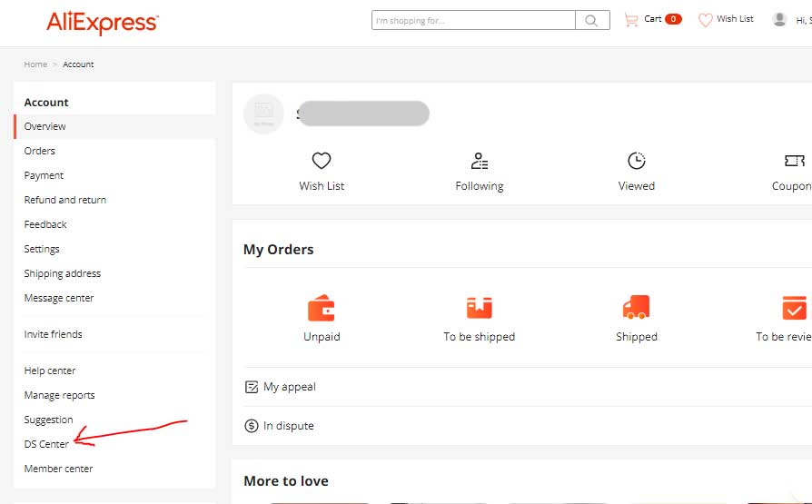This screenshot has width=812, height=504.
Task: Open Wish List heart icon in profile card
Action: [x=322, y=161]
